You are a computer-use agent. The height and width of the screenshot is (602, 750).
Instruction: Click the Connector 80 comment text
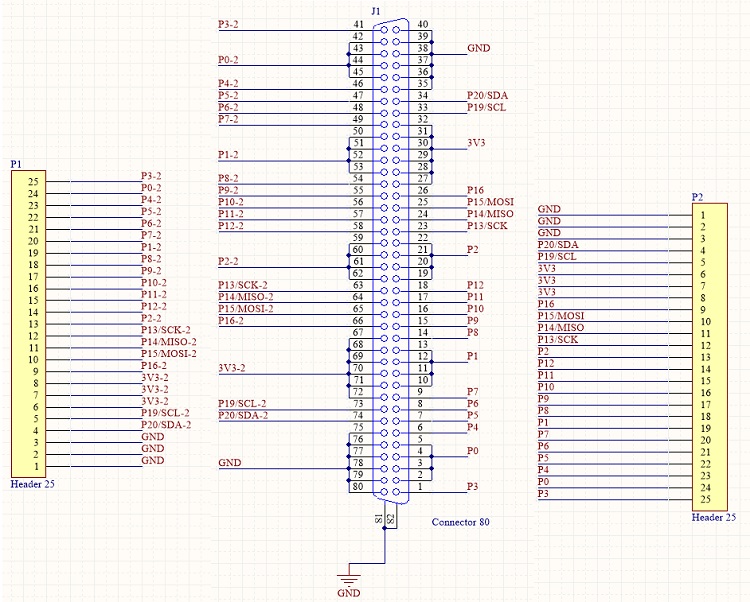pyautogui.click(x=461, y=522)
